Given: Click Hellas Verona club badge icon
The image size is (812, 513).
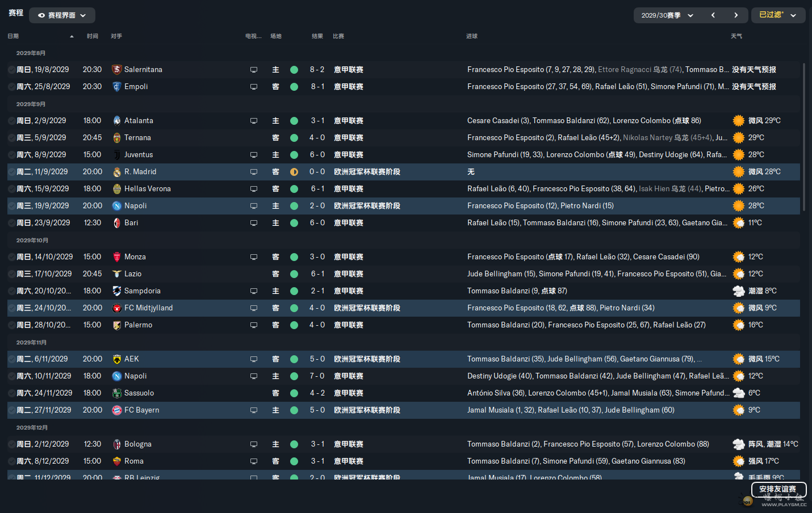Looking at the screenshot, I should coord(117,189).
